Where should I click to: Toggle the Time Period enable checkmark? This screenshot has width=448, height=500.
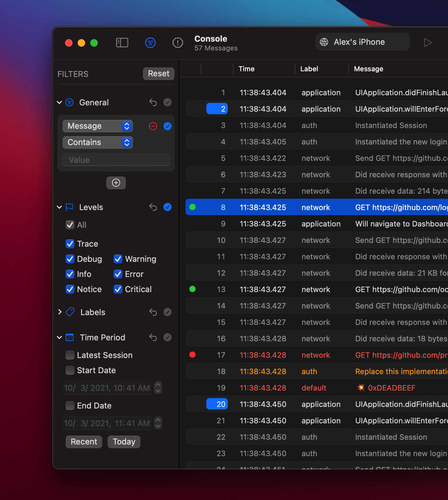168,337
